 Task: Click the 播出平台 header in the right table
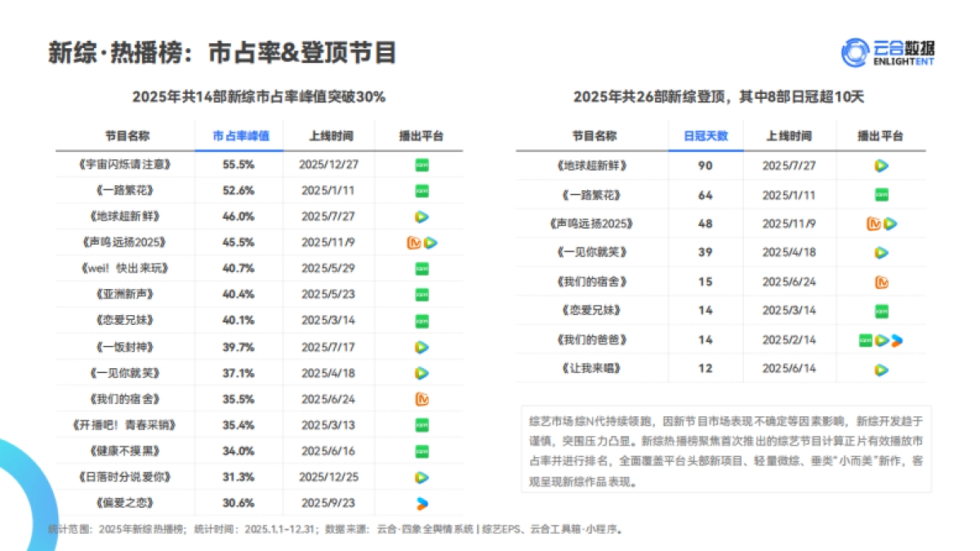pyautogui.click(x=880, y=136)
